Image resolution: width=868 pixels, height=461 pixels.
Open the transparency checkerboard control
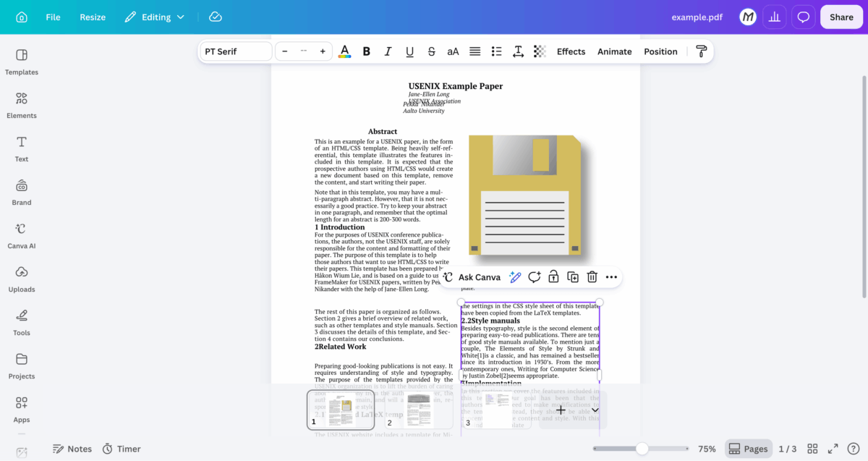click(x=540, y=51)
